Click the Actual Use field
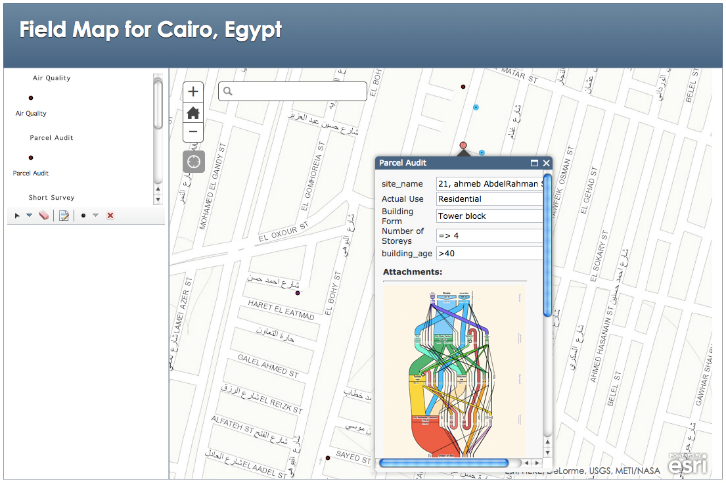Screen dimensions: 726x483 [x=488, y=199]
